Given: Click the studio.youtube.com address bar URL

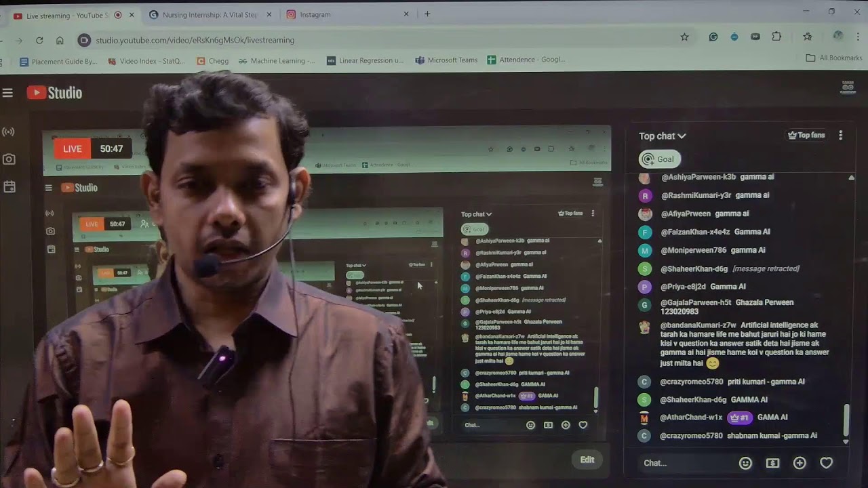Looking at the screenshot, I should point(195,40).
